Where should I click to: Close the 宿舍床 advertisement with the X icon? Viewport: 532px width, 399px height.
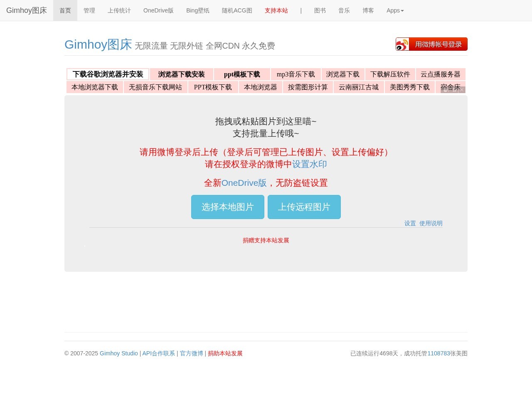[x=462, y=90]
